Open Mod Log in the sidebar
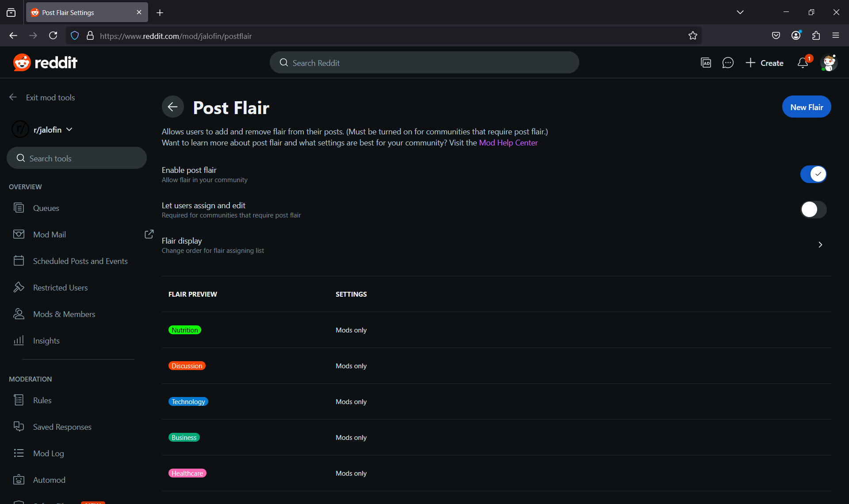The width and height of the screenshot is (849, 504). 49,453
